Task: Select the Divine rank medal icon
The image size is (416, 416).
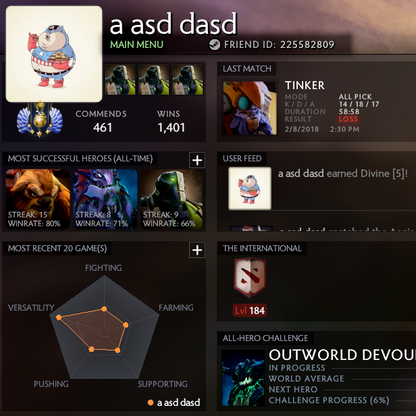Action: point(40,119)
